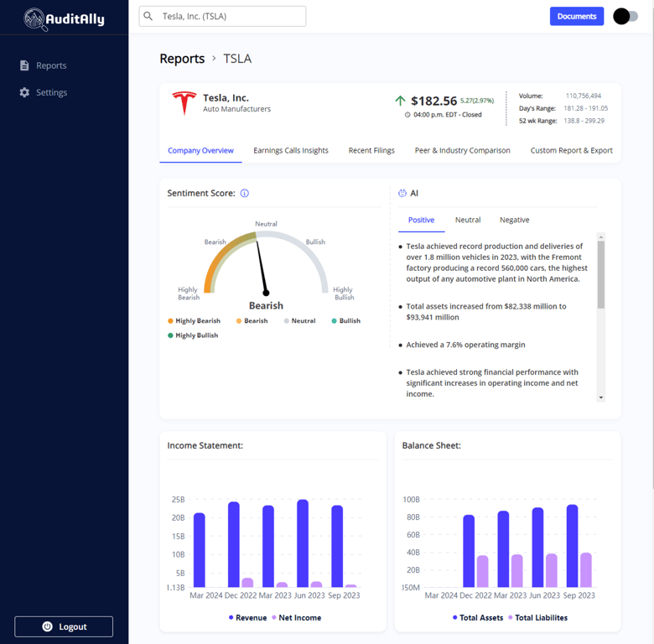654x644 pixels.
Task: Click the Settings gear icon in sidebar
Action: [24, 92]
